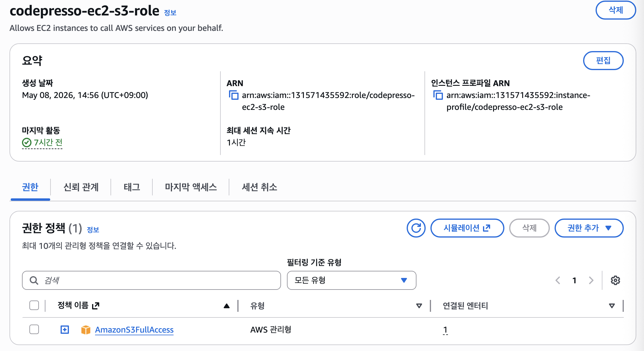Screen dimensions: 644x351
Task: Copy the role ARN with its copy icon
Action: coord(233,95)
